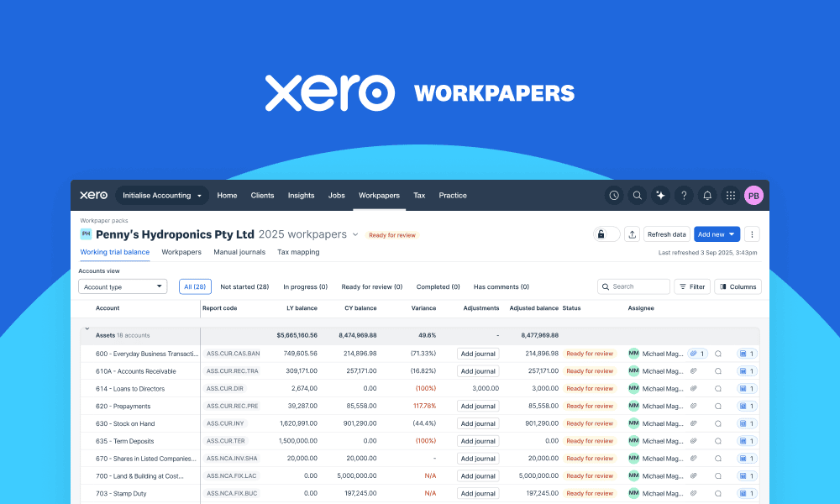Open the comment bubble on Accounts Receivable row
Viewport: 840px width, 504px height.
click(x=718, y=370)
